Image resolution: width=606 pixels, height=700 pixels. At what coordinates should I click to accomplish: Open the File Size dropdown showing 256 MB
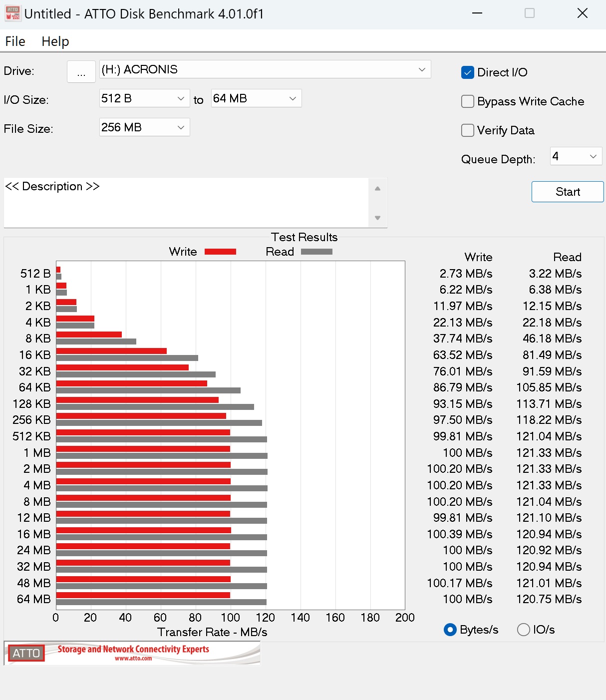click(181, 127)
